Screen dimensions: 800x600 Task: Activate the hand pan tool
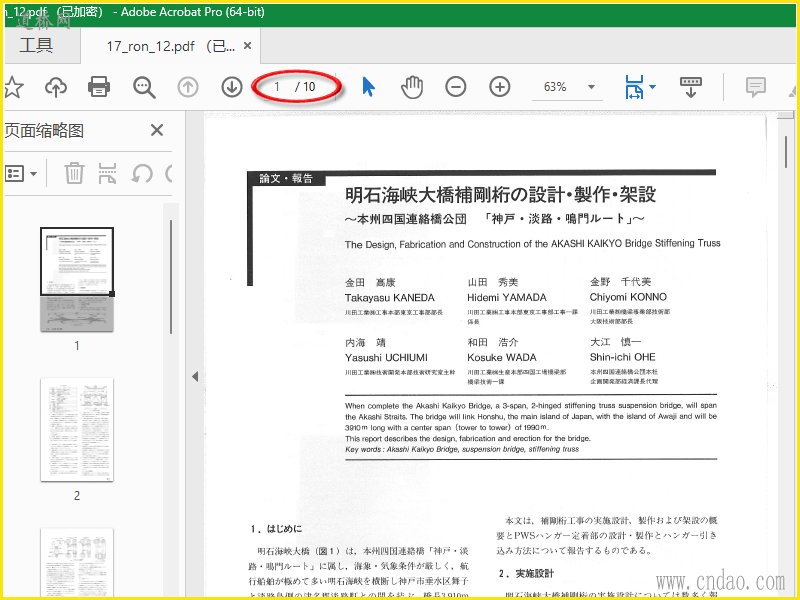point(412,87)
